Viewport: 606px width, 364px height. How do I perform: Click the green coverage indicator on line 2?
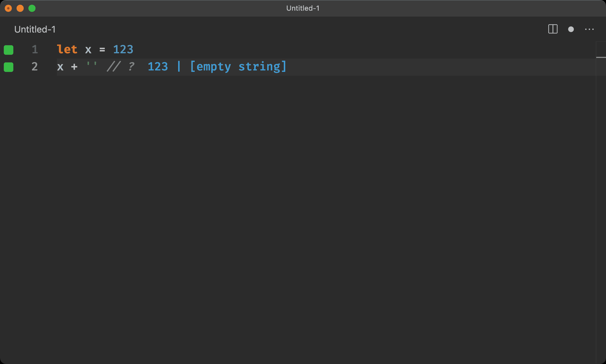tap(9, 67)
